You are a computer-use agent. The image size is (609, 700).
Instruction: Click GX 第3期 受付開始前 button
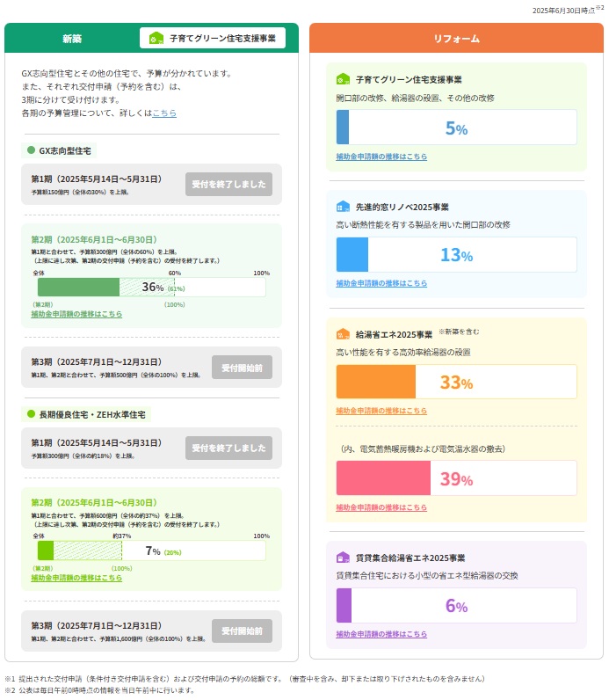pos(243,368)
